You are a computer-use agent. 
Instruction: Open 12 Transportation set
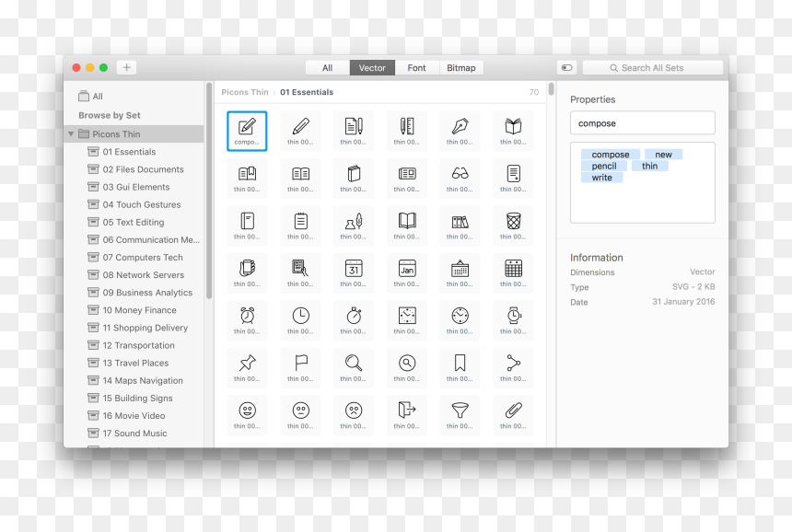tap(134, 345)
